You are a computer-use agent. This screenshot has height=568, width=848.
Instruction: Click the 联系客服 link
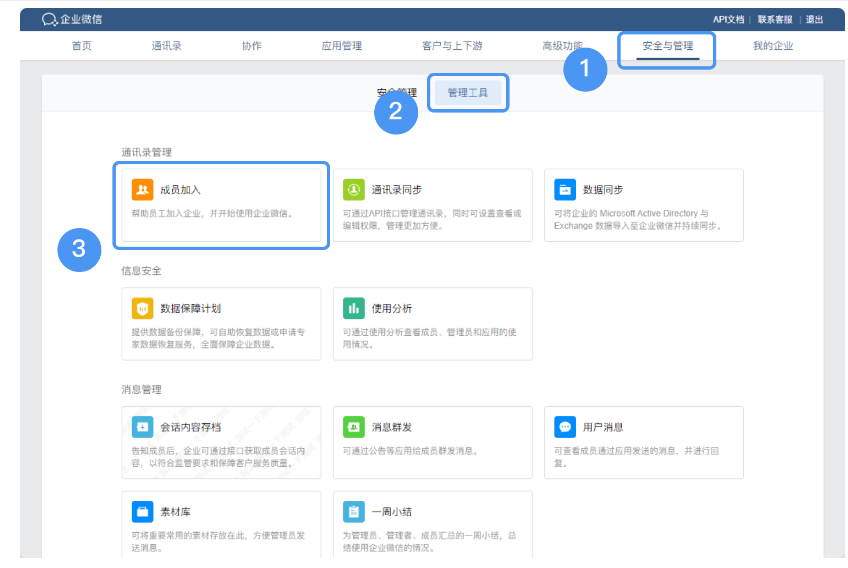tap(774, 19)
